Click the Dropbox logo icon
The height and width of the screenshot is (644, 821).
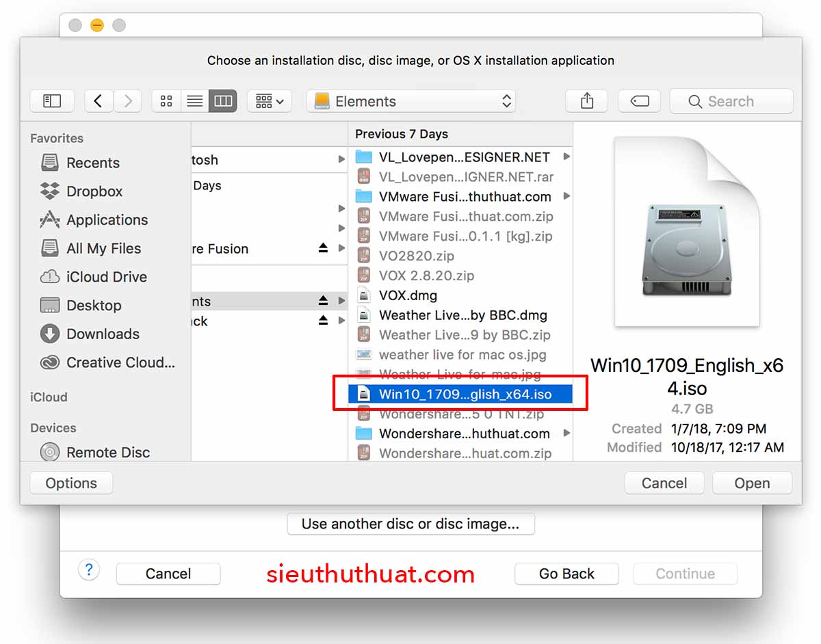49,191
